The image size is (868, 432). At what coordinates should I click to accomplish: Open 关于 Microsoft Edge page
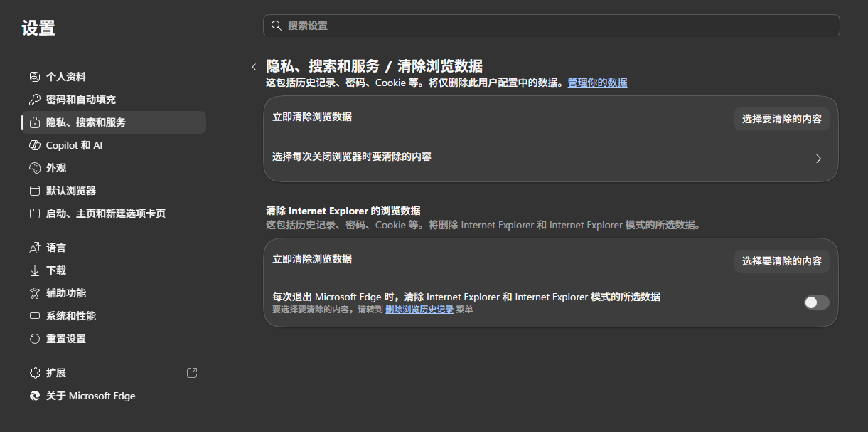point(114,396)
